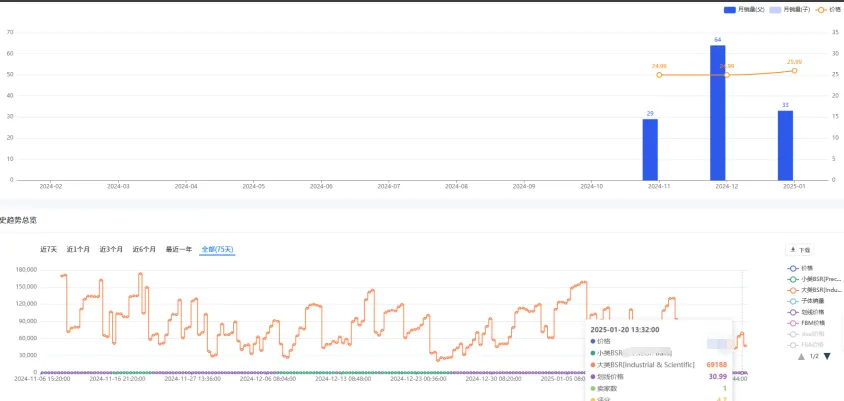Go to previous legend page arrow
844x401 pixels.
pos(801,356)
